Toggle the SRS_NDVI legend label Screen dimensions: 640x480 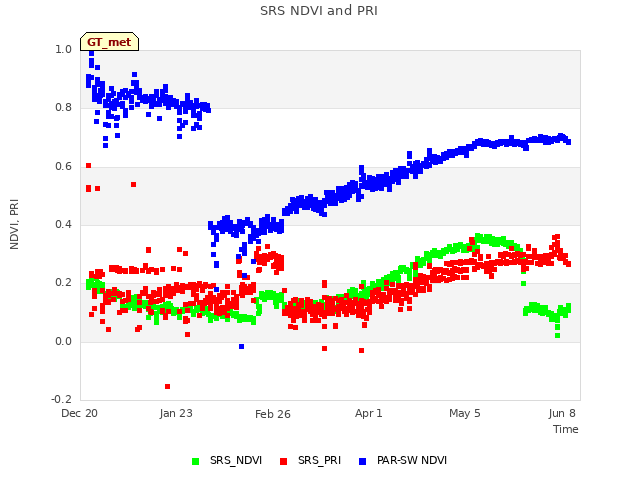(x=236, y=460)
